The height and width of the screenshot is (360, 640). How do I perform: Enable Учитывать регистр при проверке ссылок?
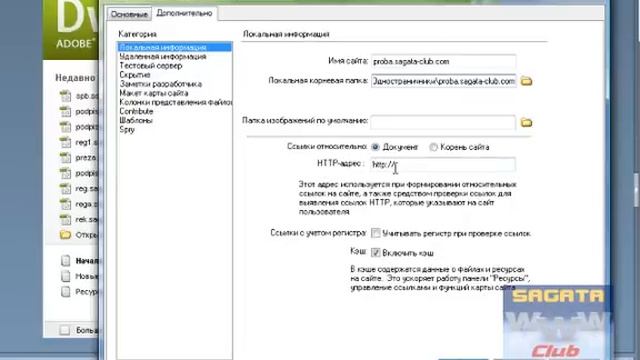pyautogui.click(x=376, y=233)
